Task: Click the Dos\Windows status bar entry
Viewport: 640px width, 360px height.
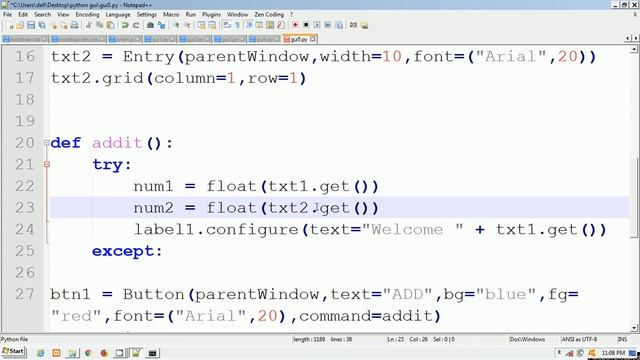Action: click(x=527, y=339)
